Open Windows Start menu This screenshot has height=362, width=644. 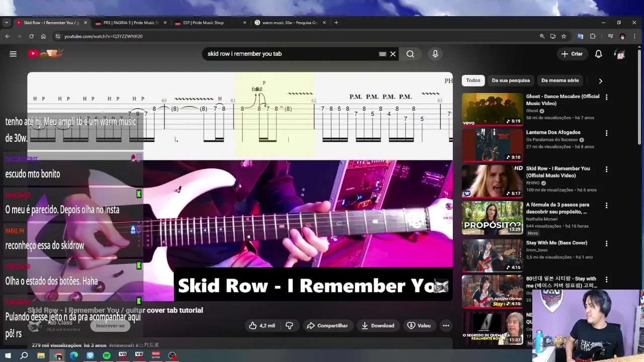(8, 355)
